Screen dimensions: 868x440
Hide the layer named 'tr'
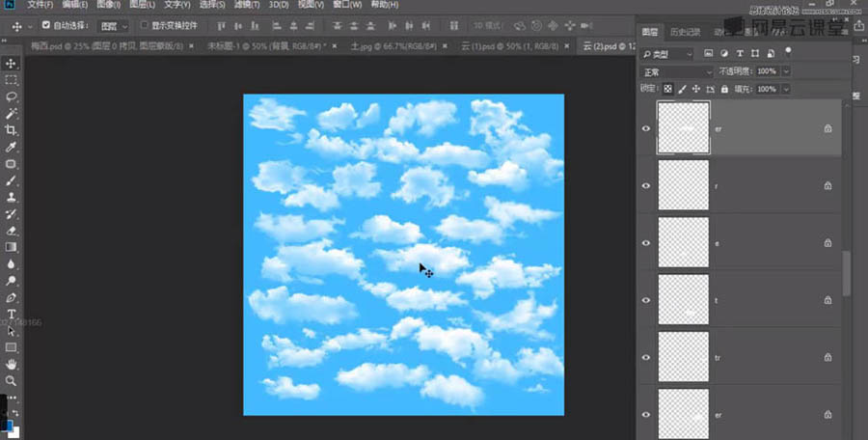[646, 356]
